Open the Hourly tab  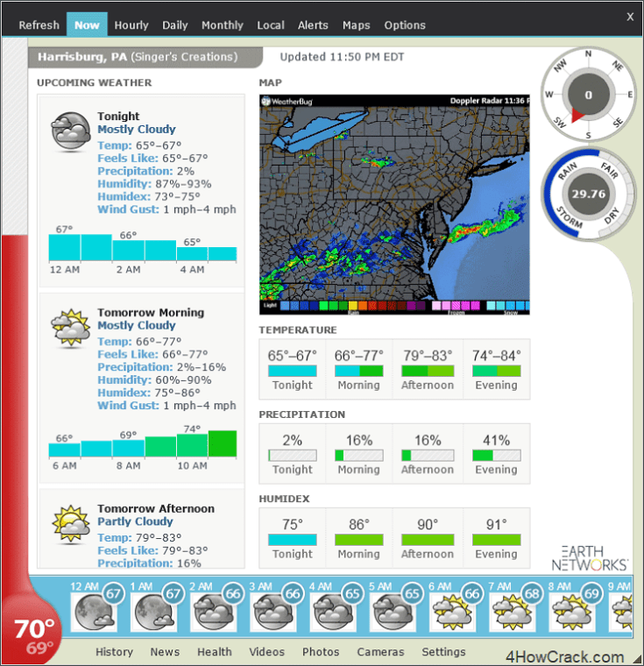tap(131, 25)
